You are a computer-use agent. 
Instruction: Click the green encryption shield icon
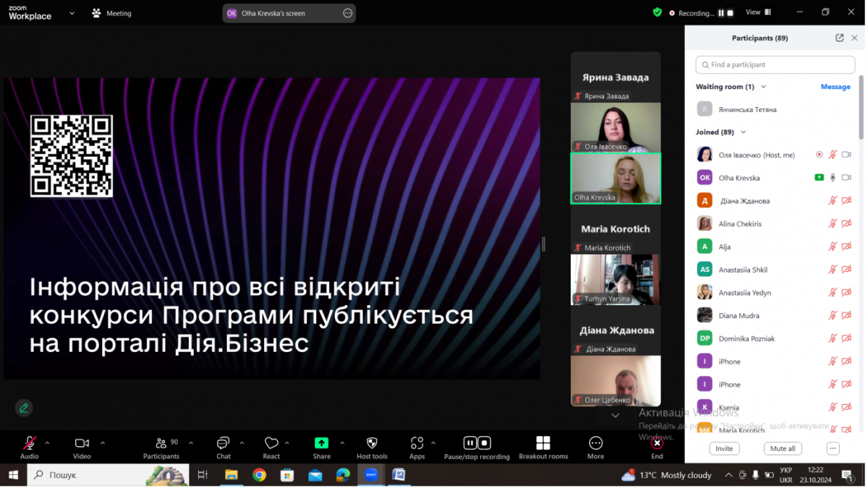point(657,12)
